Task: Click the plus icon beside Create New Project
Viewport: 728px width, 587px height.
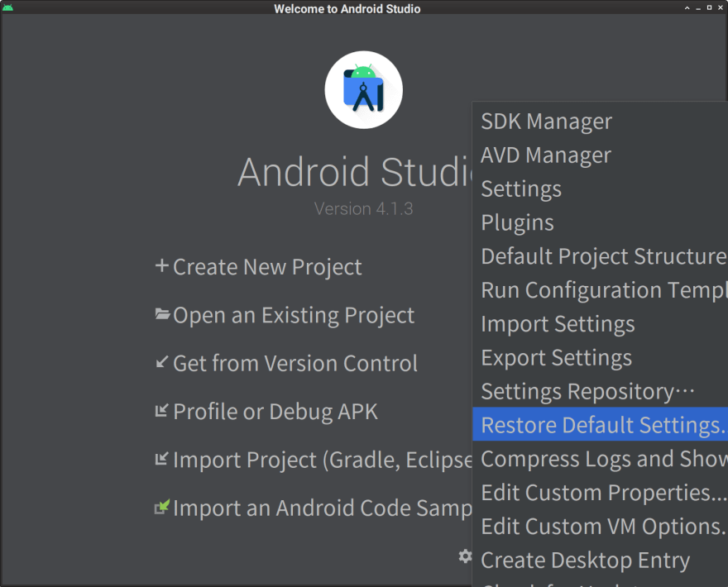Action: pyautogui.click(x=161, y=266)
